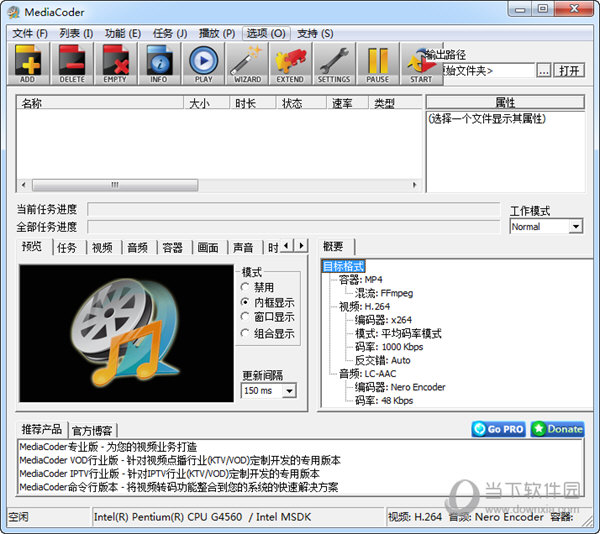The height and width of the screenshot is (534, 600).
Task: Switch to the 画面 tab
Action: [x=208, y=248]
